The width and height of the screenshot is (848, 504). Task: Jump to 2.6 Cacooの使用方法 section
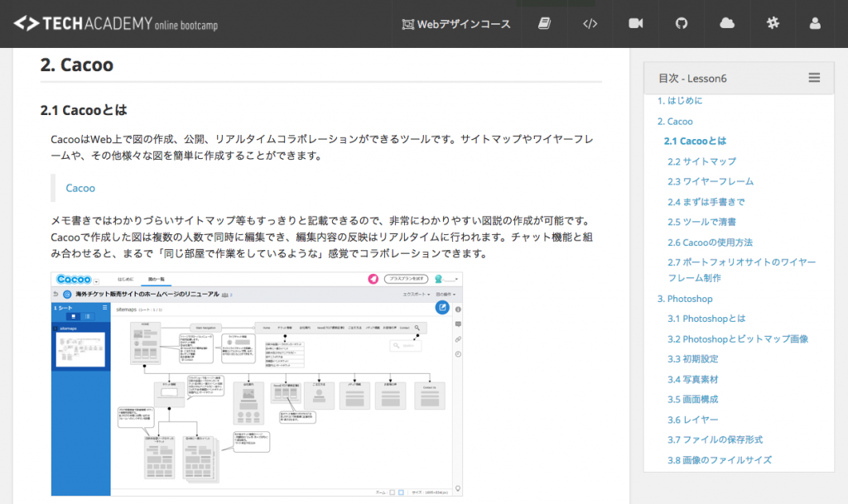click(710, 242)
